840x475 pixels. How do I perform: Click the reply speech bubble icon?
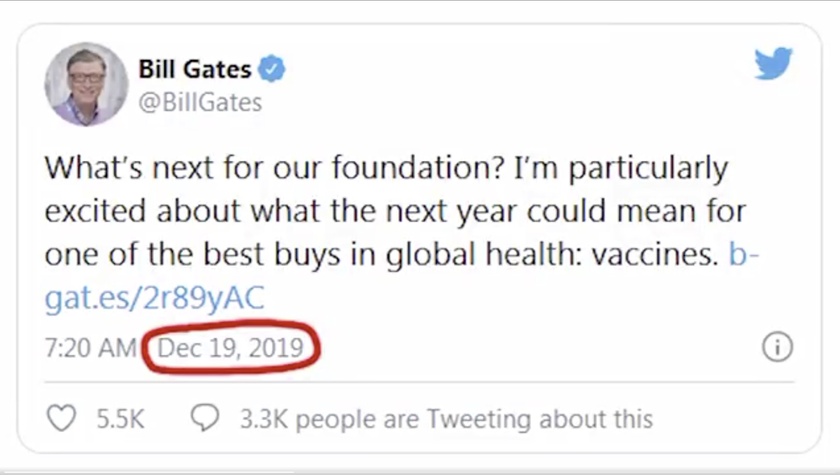point(205,418)
